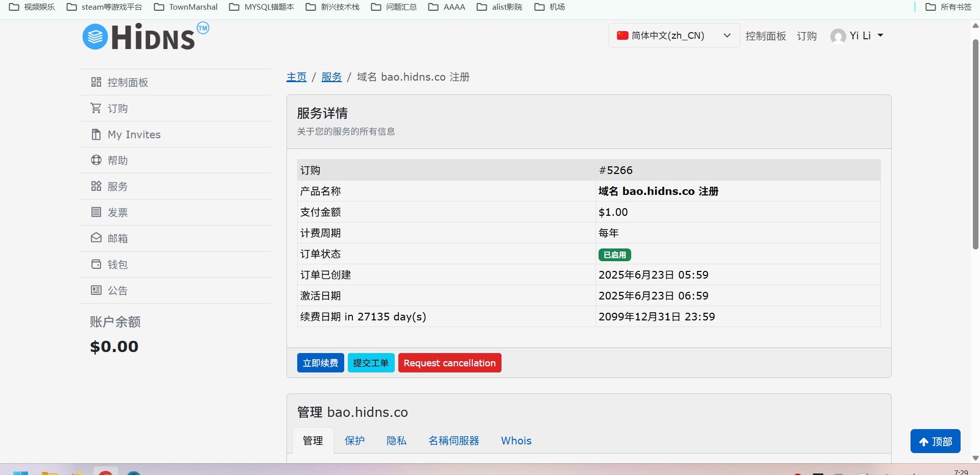The image size is (980, 475).
Task: Select the 公告 announcements icon
Action: pos(97,290)
